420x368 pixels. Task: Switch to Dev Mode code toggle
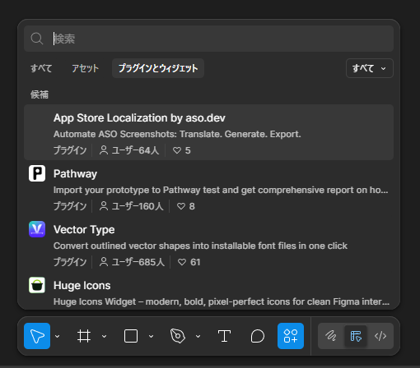point(380,336)
